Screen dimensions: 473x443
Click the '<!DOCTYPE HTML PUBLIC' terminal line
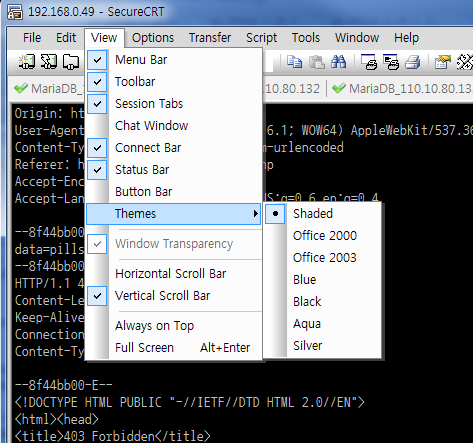pyautogui.click(x=190, y=402)
